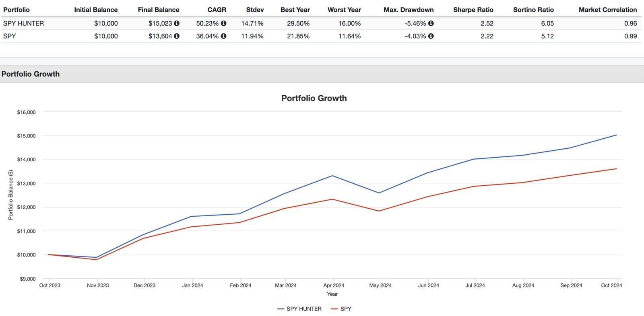644x316 pixels.
Task: Select the SPY HUNTER portfolio name cell
Action: pos(23,23)
